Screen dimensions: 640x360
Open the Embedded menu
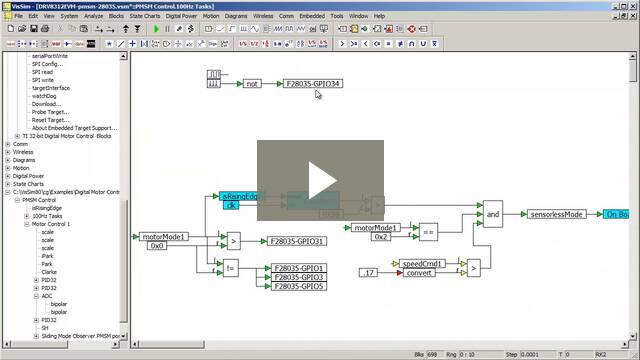(x=312, y=16)
